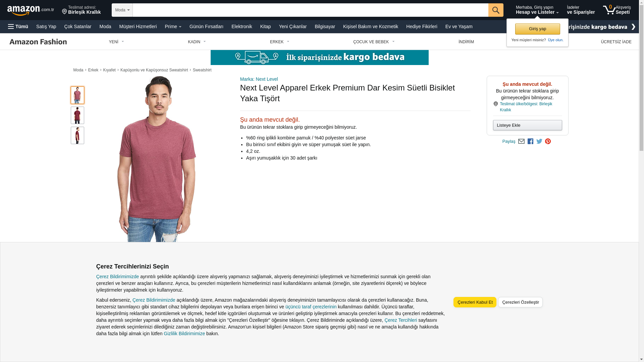Share product via email icon
Screen dimensions: 644x362
[521, 141]
